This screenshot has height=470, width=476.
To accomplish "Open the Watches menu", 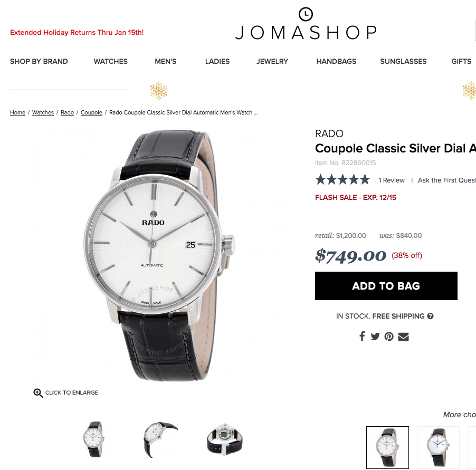I will (110, 61).
